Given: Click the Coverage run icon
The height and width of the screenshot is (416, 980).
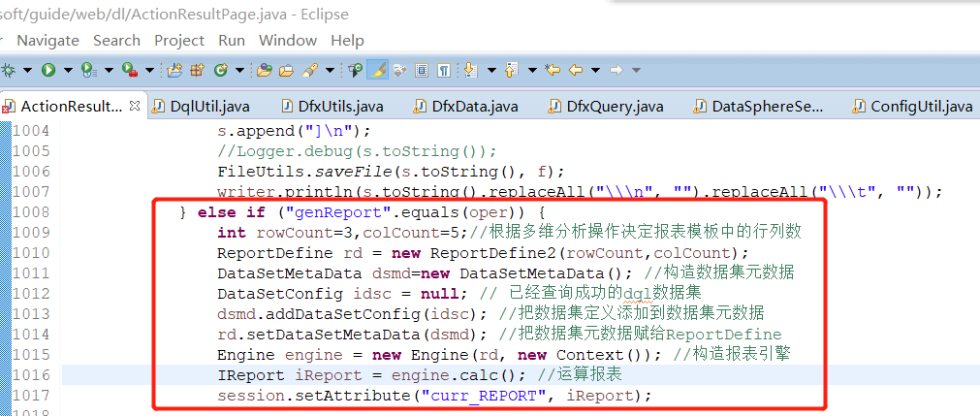Looking at the screenshot, I should pos(89,70).
